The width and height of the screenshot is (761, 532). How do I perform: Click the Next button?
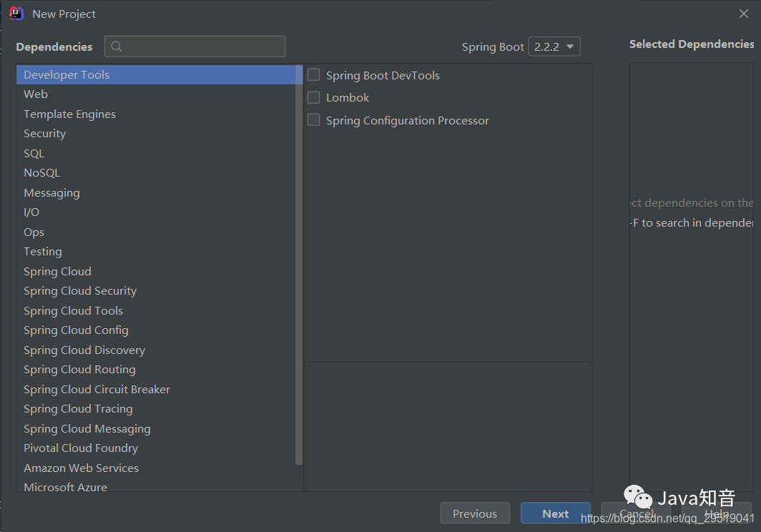556,513
